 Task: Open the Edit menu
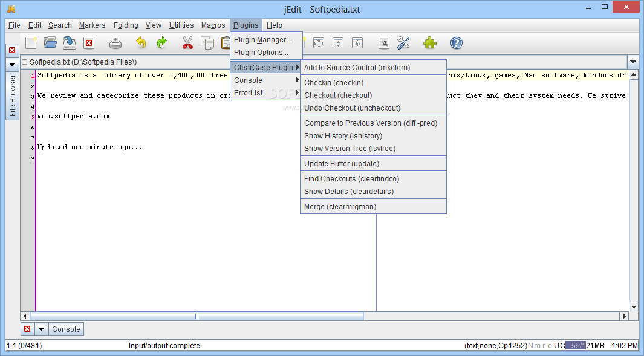click(x=34, y=25)
